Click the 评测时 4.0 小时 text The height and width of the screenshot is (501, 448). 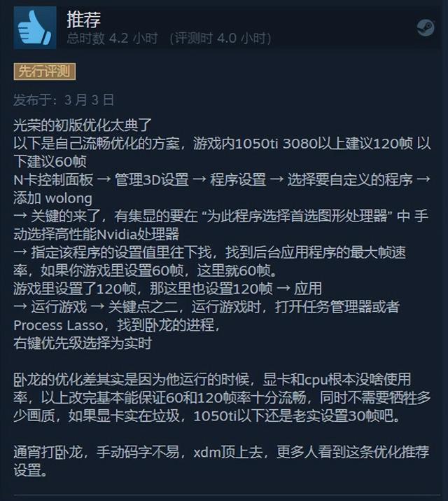click(220, 39)
